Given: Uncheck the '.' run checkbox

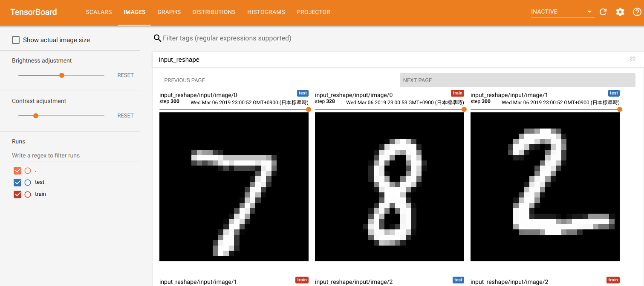Looking at the screenshot, I should tap(17, 171).
